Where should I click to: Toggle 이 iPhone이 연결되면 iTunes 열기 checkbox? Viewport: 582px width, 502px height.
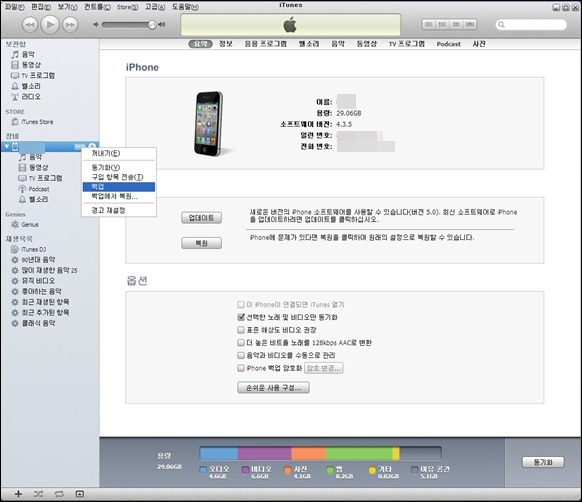click(x=241, y=304)
